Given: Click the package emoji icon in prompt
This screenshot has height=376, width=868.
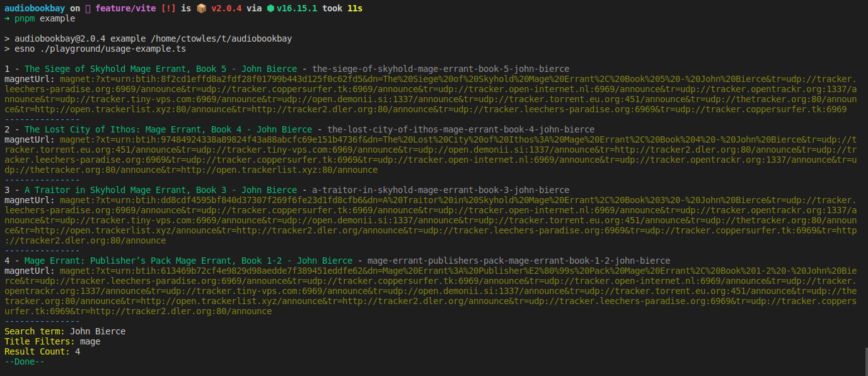Looking at the screenshot, I should 200,8.
